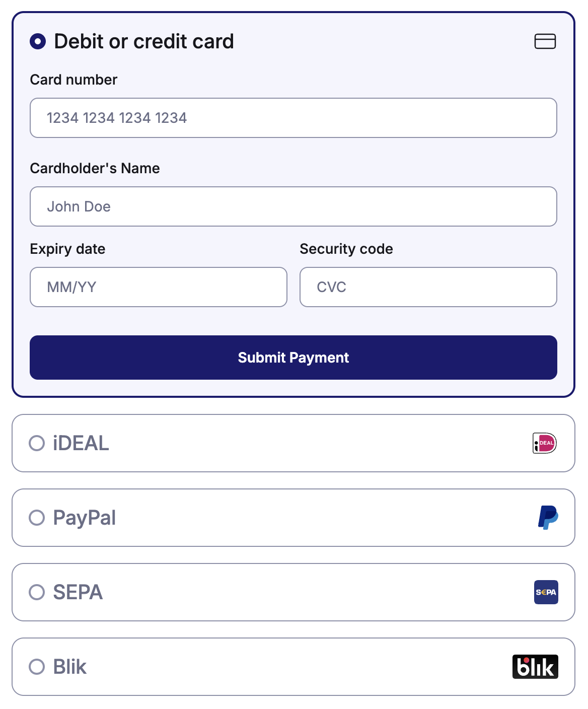Click the SEPA logo icon

tap(546, 592)
